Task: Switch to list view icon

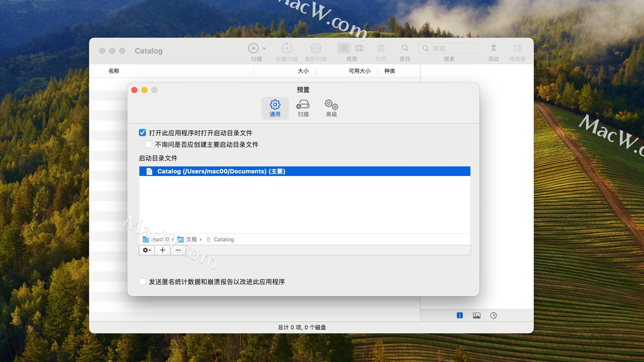Action: [344, 48]
